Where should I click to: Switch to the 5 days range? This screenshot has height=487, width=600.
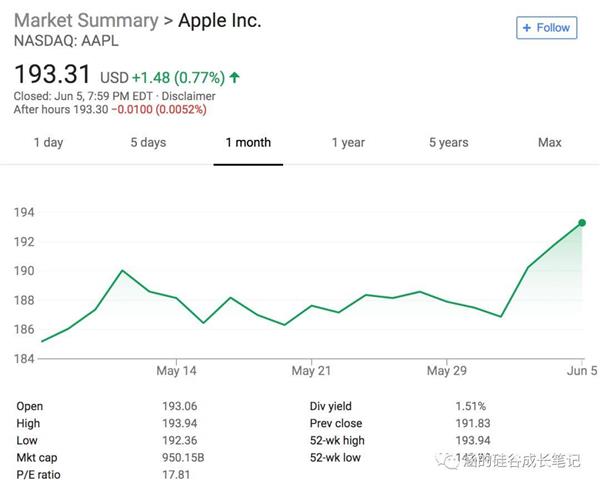tap(148, 142)
